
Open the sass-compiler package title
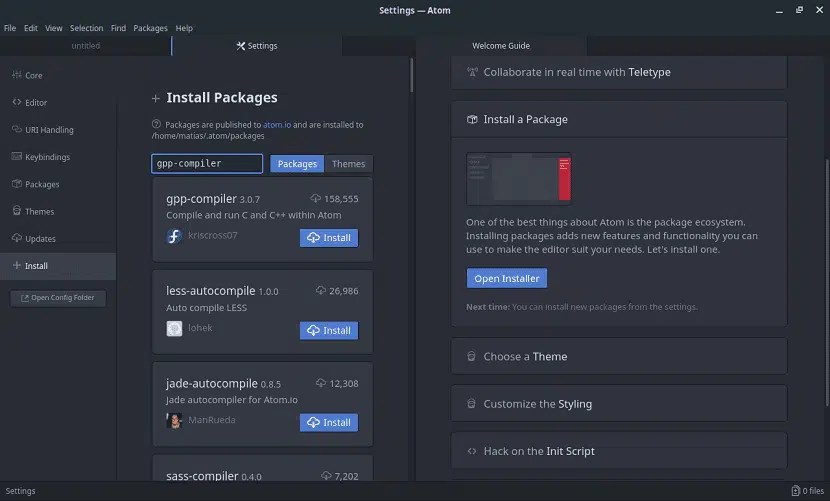click(202, 476)
